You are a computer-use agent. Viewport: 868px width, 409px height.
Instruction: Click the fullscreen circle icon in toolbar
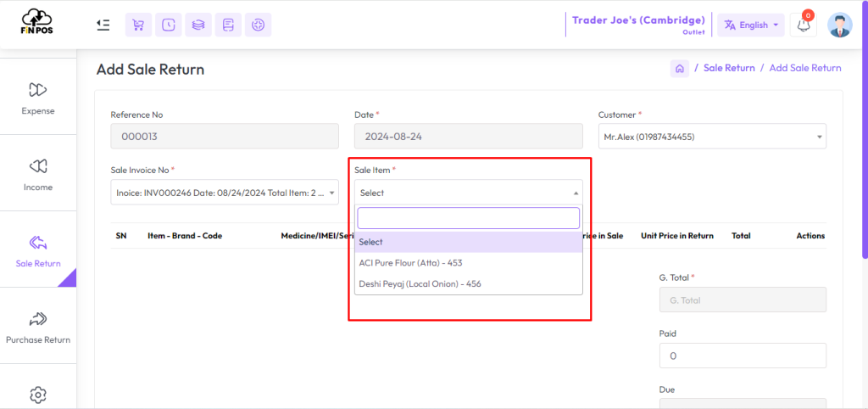point(258,25)
